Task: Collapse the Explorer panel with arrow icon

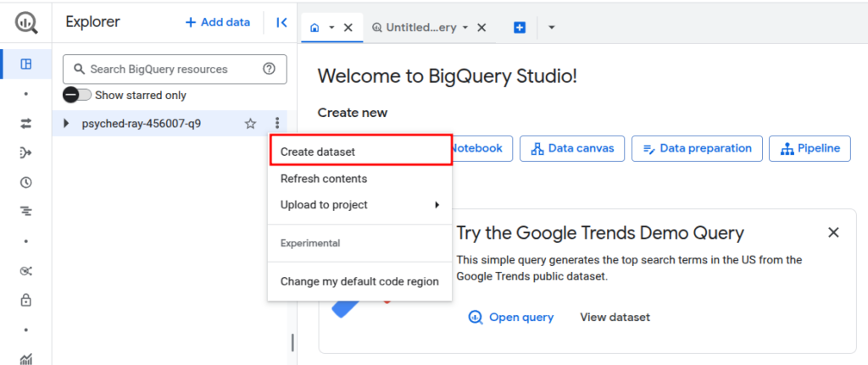Action: click(281, 23)
